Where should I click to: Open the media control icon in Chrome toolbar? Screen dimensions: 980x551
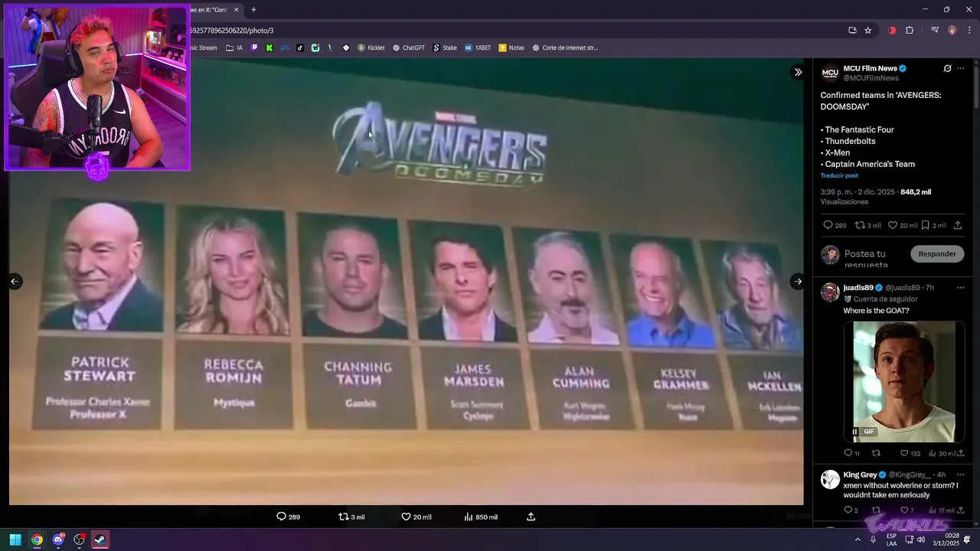[x=935, y=31]
